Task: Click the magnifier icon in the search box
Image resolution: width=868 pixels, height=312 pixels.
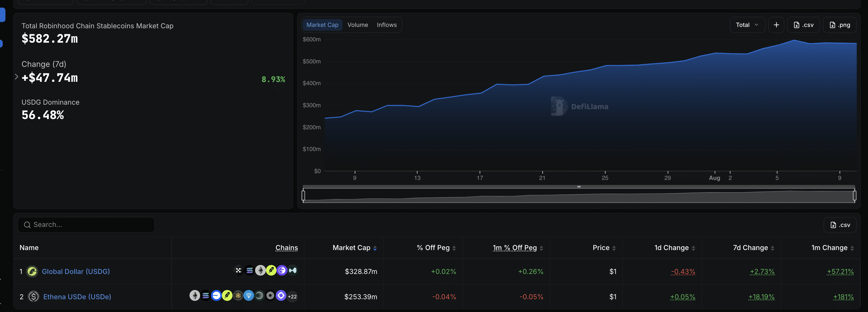Action: 27,225
